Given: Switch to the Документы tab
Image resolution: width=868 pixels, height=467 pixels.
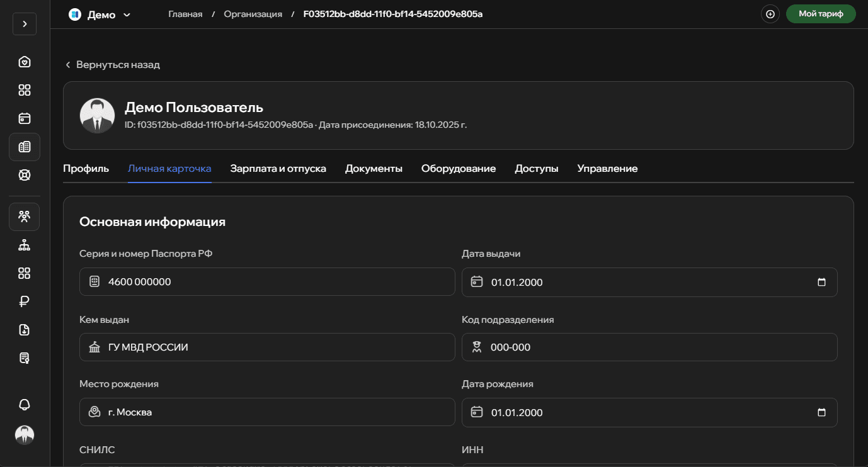Looking at the screenshot, I should pyautogui.click(x=374, y=169).
